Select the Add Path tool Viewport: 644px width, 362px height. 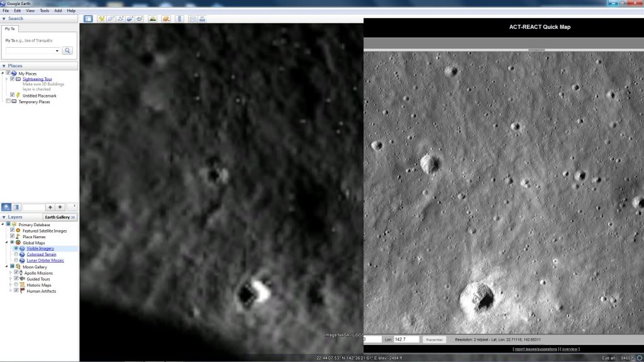pyautogui.click(x=120, y=18)
